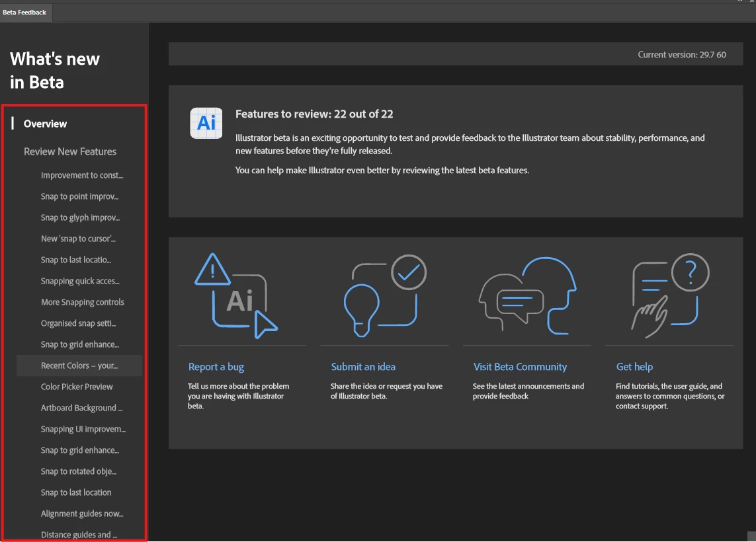Open 'Snap to point improv...' feature item
The width and height of the screenshot is (756, 542).
tap(79, 196)
